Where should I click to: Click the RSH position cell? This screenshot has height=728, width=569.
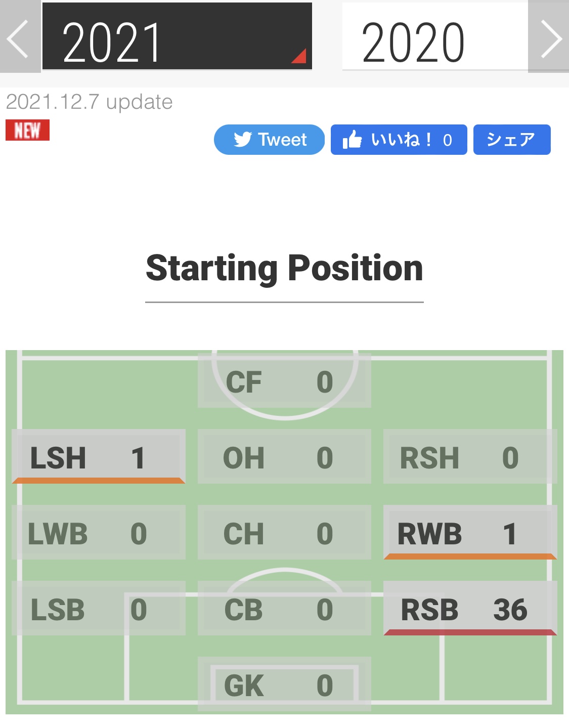click(x=470, y=457)
